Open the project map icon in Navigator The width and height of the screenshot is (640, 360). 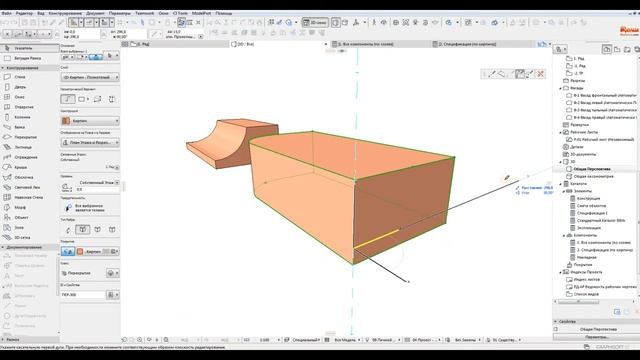607,49
